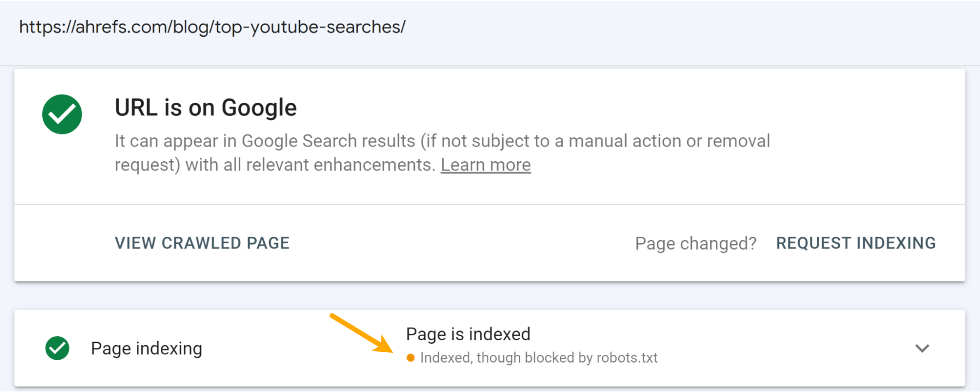Click the orange status dot beside the robots.txt message
The width and height of the screenshot is (980, 392).
[x=411, y=358]
